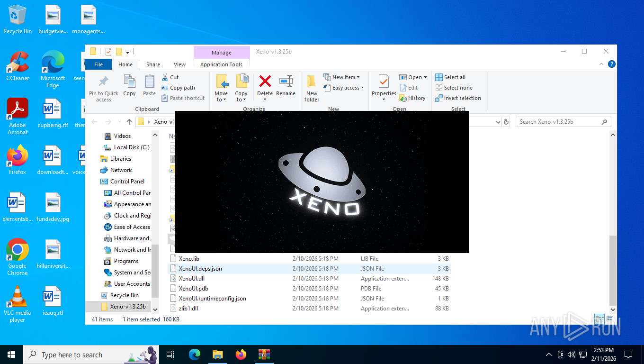Open Quick Access Toolbar customize dropdown

[127, 52]
